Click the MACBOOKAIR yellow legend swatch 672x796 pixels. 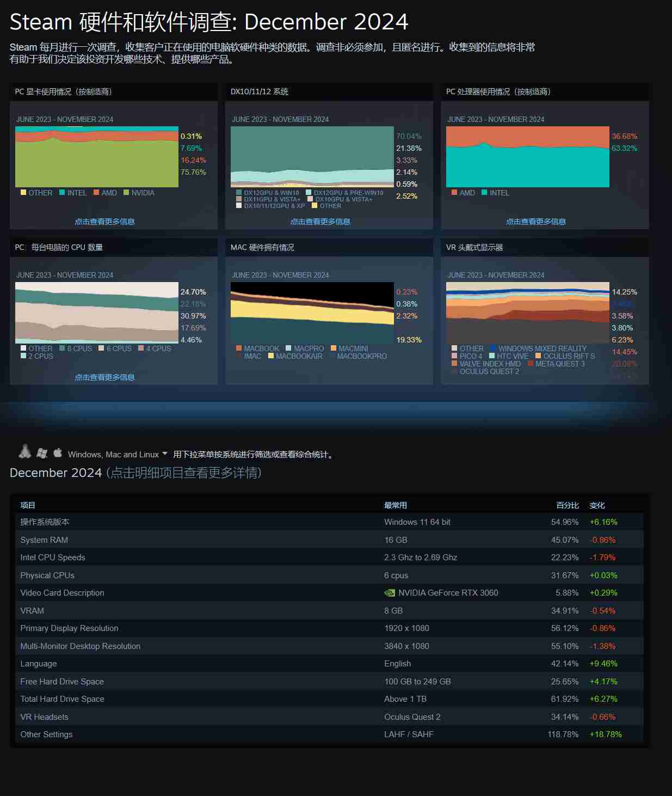click(x=271, y=355)
